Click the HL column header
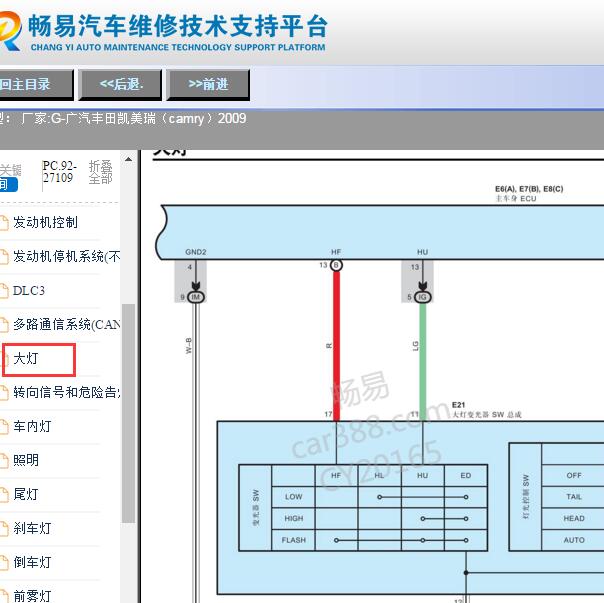This screenshot has height=603, width=604. pos(379,475)
